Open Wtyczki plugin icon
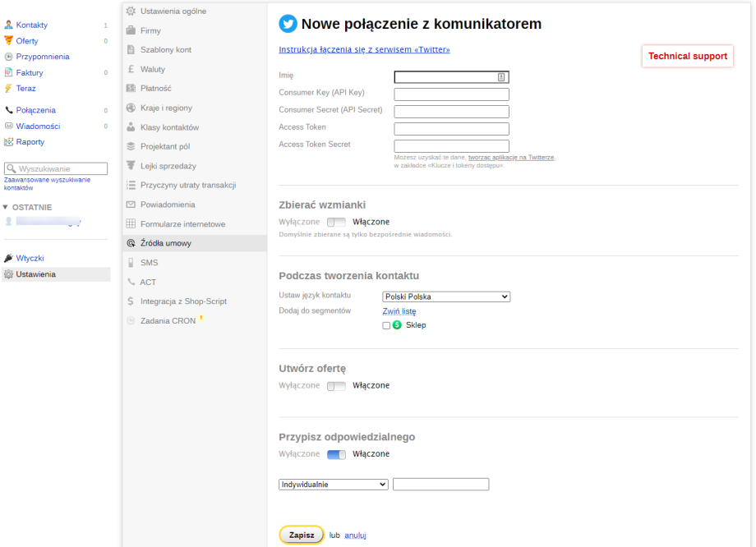This screenshot has width=756, height=547. point(9,258)
